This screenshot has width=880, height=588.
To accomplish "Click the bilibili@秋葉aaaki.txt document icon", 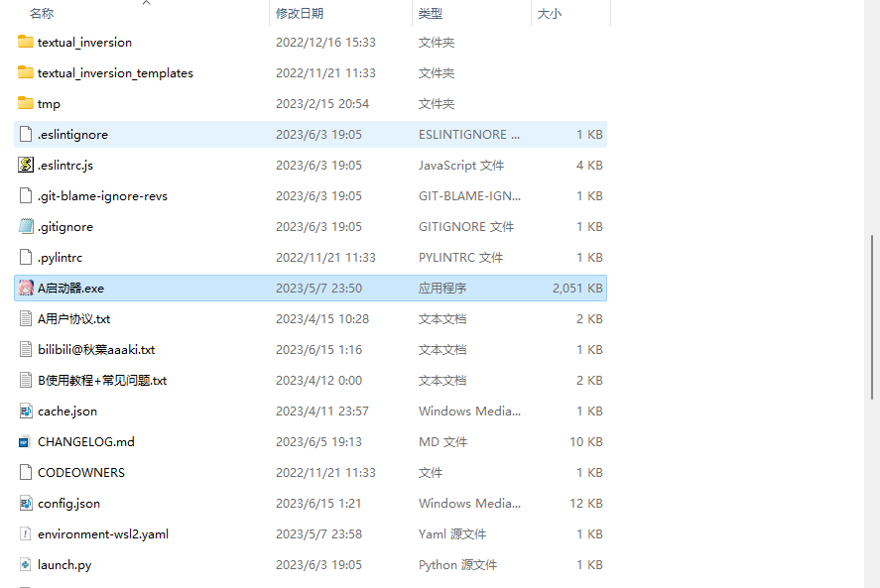I will pyautogui.click(x=25, y=350).
